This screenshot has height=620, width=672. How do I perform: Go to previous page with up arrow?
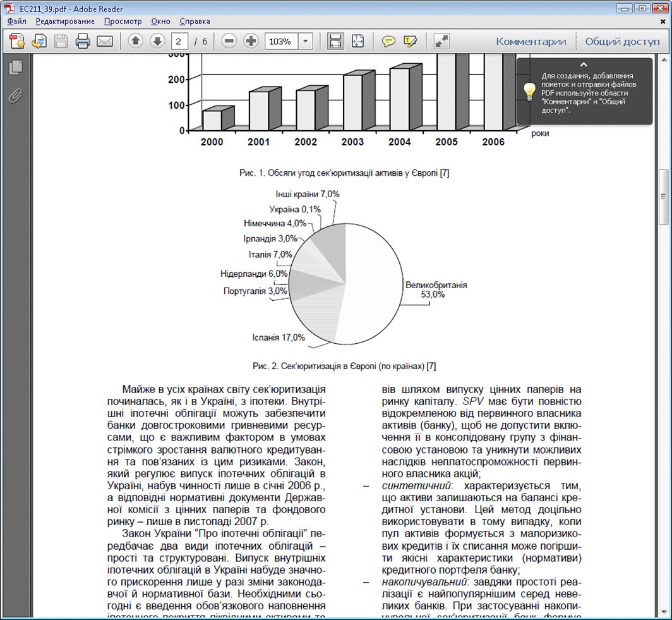135,41
